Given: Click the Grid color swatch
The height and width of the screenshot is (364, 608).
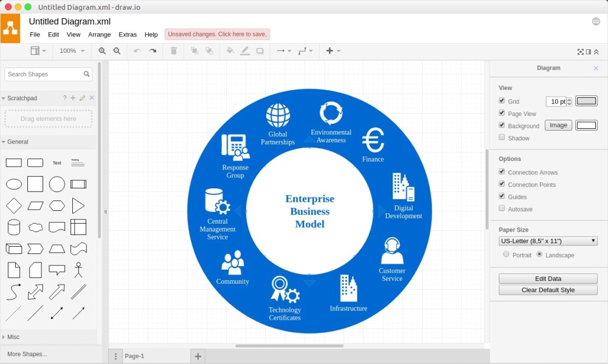Looking at the screenshot, I should [586, 101].
